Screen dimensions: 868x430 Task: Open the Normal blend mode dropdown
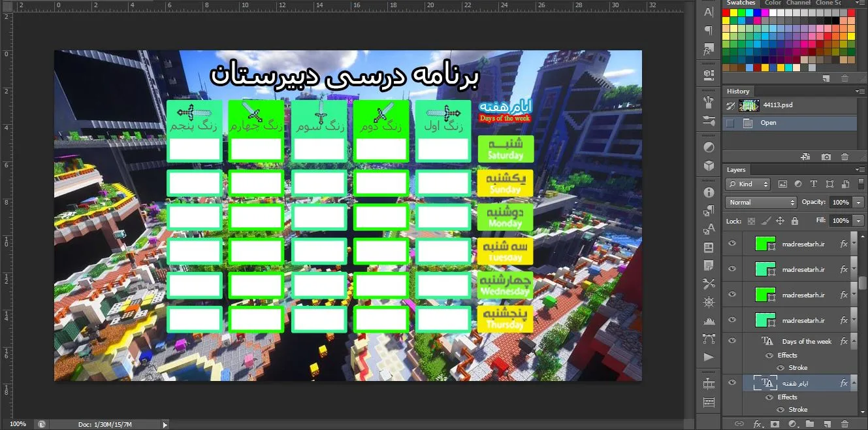tap(762, 203)
